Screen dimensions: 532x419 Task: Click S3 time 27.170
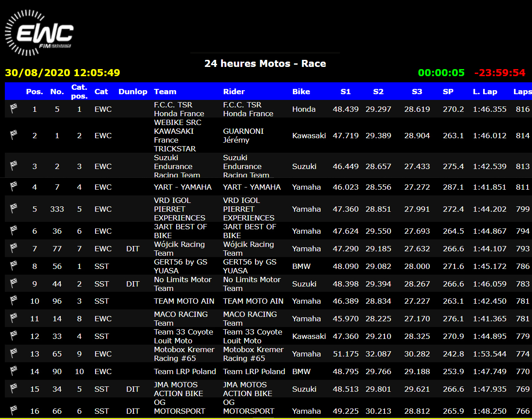coord(417,319)
